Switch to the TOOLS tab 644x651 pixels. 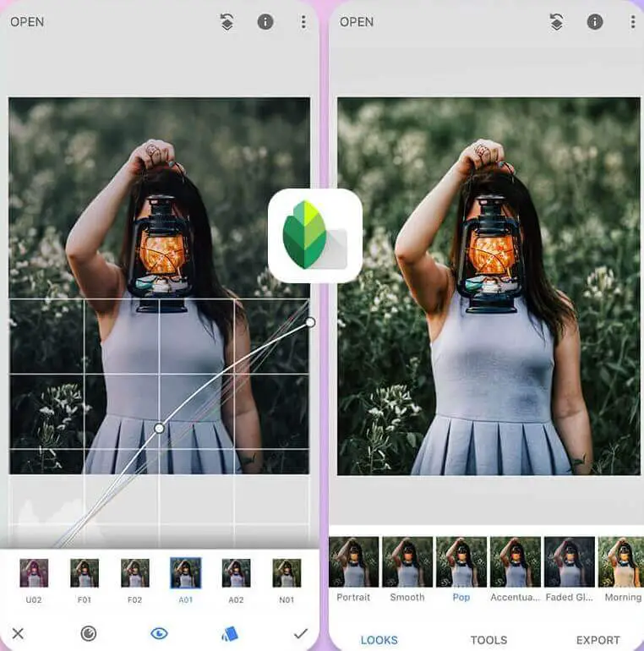(x=488, y=640)
